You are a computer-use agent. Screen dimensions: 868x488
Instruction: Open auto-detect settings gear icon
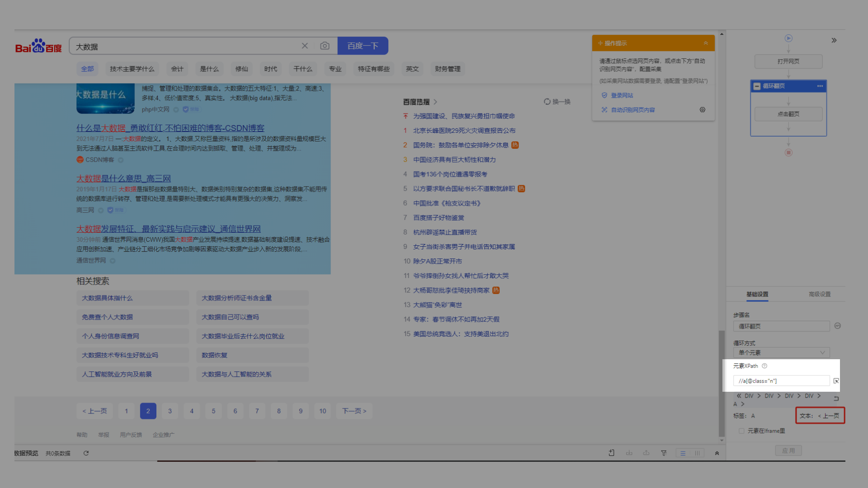[x=703, y=110]
